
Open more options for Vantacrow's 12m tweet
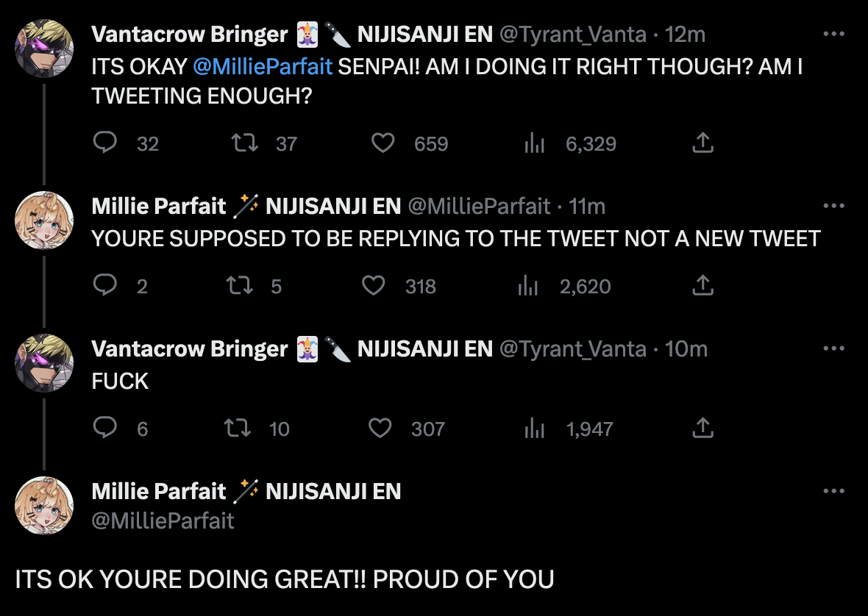[833, 34]
